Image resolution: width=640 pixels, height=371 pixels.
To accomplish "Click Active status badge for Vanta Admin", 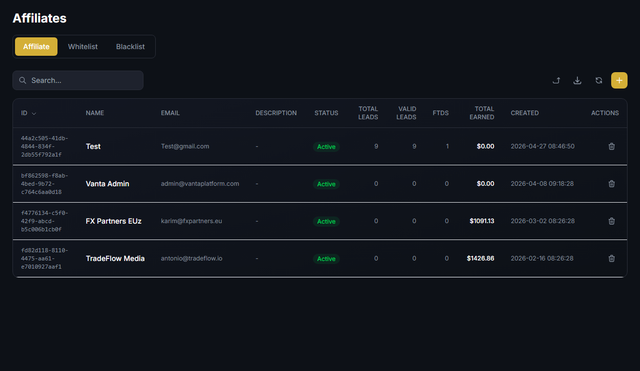I will (x=326, y=184).
